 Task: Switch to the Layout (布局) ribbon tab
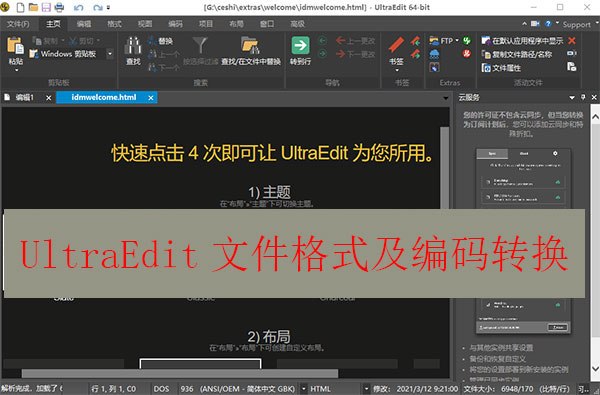tap(236, 24)
